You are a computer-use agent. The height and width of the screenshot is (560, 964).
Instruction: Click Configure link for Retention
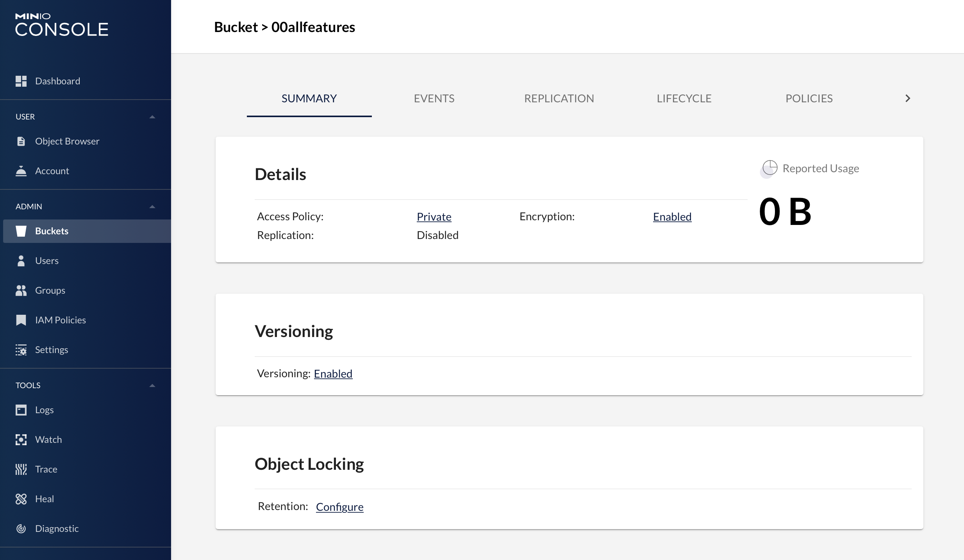(x=339, y=507)
